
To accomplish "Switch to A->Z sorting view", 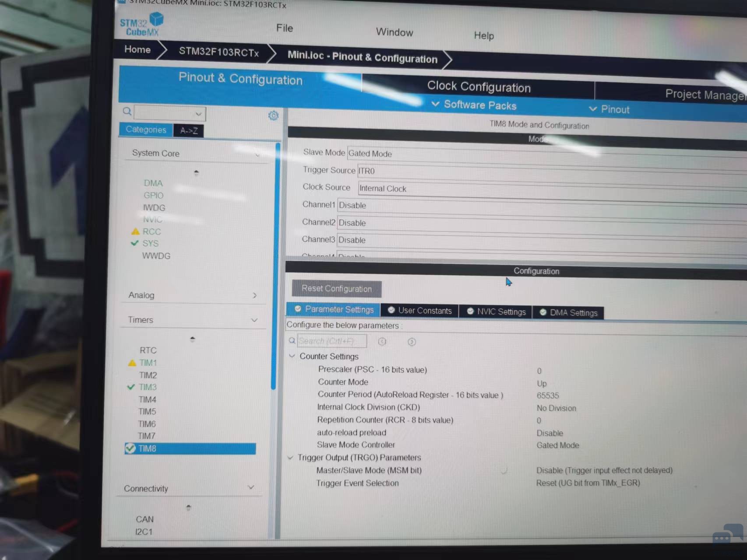I will [x=189, y=130].
